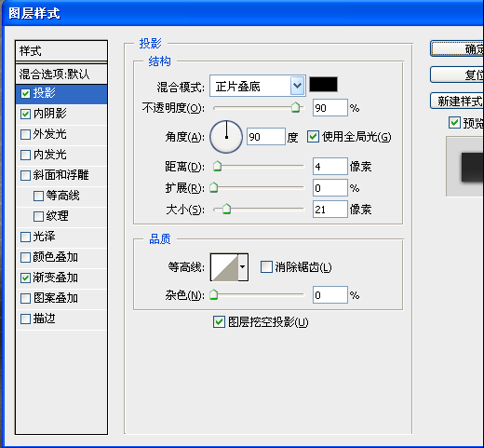Click the 不透明度 opacity slider handle

tap(296, 107)
